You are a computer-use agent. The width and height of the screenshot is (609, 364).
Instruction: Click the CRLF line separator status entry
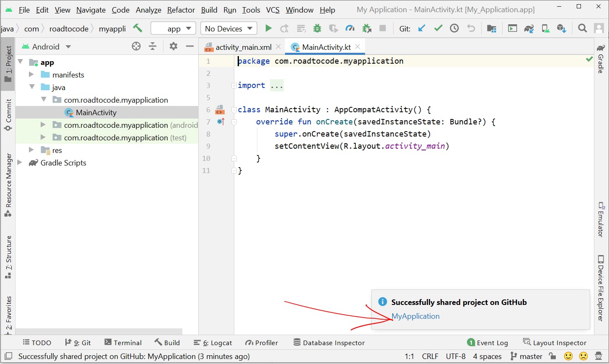[430, 356]
